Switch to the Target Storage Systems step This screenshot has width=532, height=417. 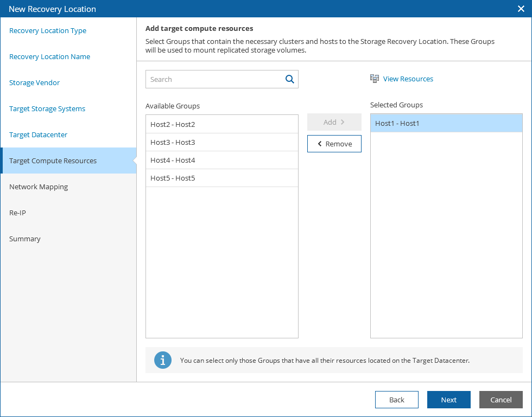47,109
